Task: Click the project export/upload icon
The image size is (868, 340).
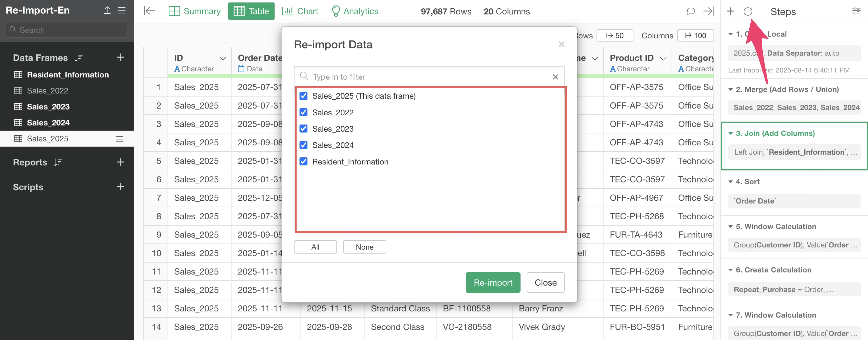Action: (107, 10)
